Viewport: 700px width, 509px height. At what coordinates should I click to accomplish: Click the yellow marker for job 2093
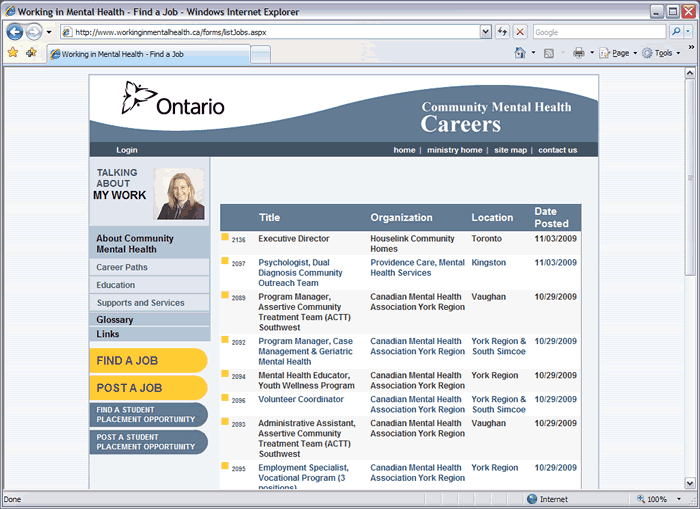(225, 421)
